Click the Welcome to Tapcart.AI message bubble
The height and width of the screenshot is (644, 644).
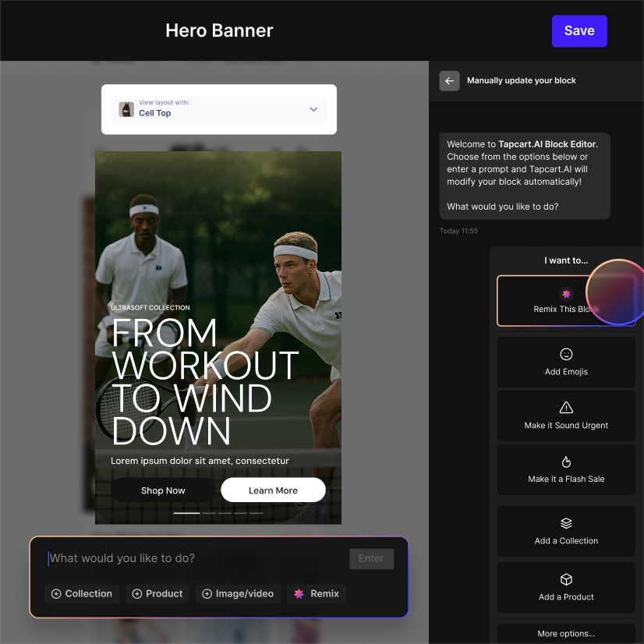click(x=525, y=175)
